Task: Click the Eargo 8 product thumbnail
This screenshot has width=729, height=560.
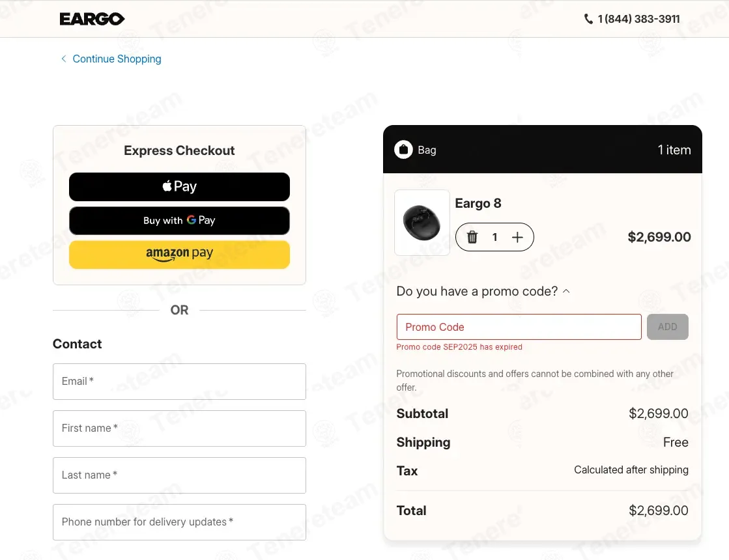Action: point(422,223)
